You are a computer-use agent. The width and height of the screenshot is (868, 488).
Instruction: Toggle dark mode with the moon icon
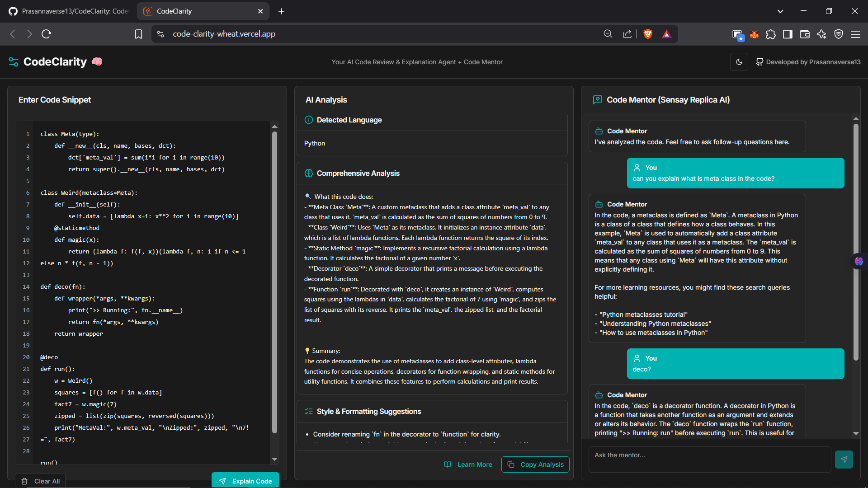[739, 62]
